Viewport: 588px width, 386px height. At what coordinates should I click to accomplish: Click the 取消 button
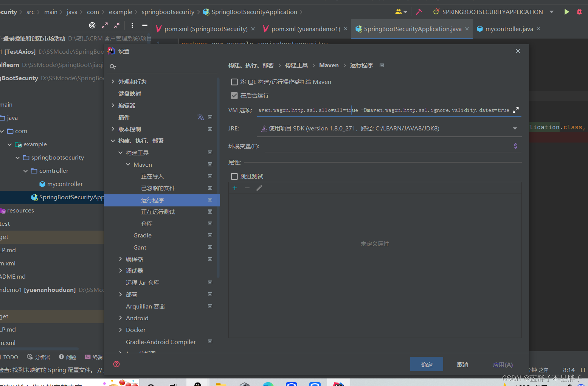coord(463,364)
